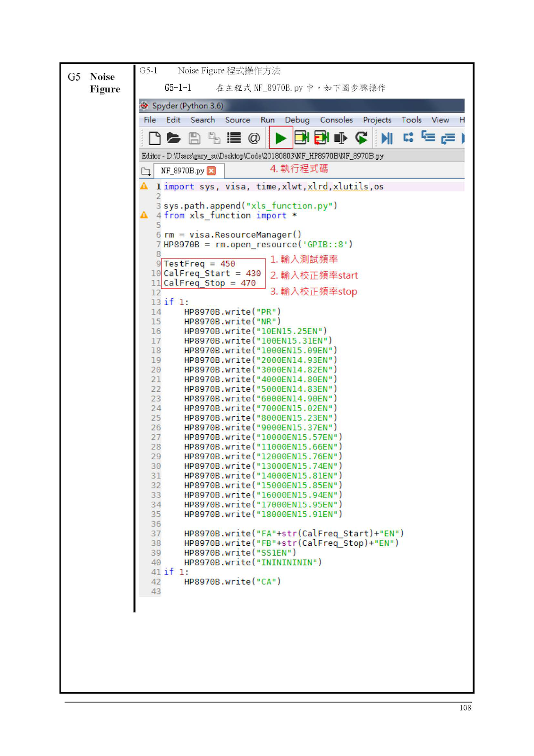Re-run the last script
The height and width of the screenshot is (756, 534).
point(361,138)
